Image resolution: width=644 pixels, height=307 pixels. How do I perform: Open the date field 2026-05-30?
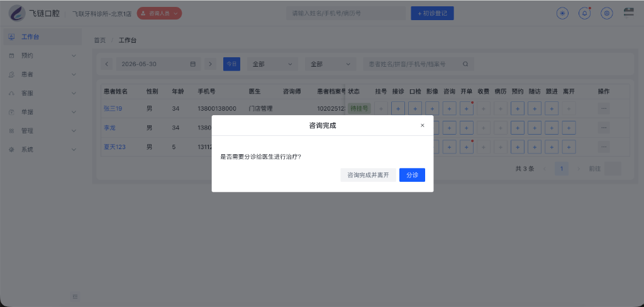pos(158,64)
